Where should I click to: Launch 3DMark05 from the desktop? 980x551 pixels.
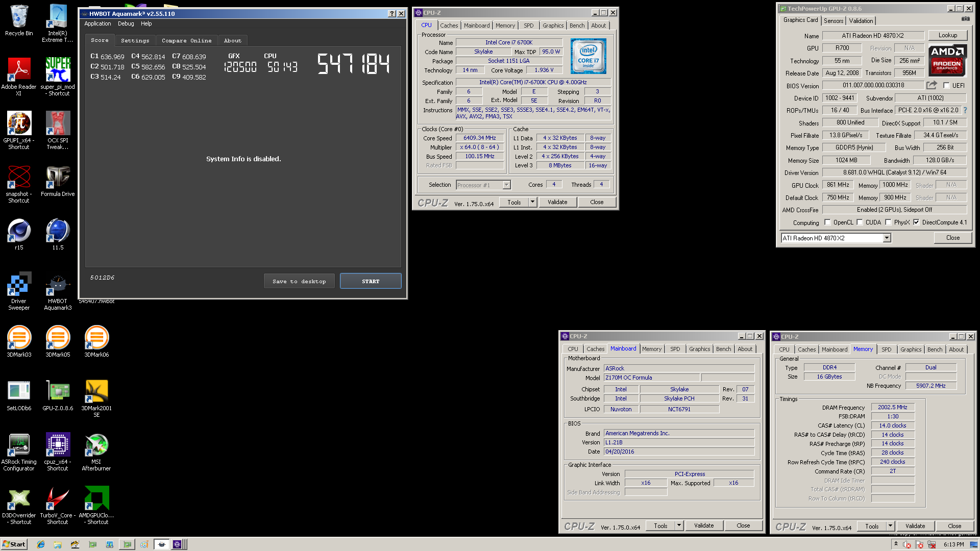[x=58, y=341]
